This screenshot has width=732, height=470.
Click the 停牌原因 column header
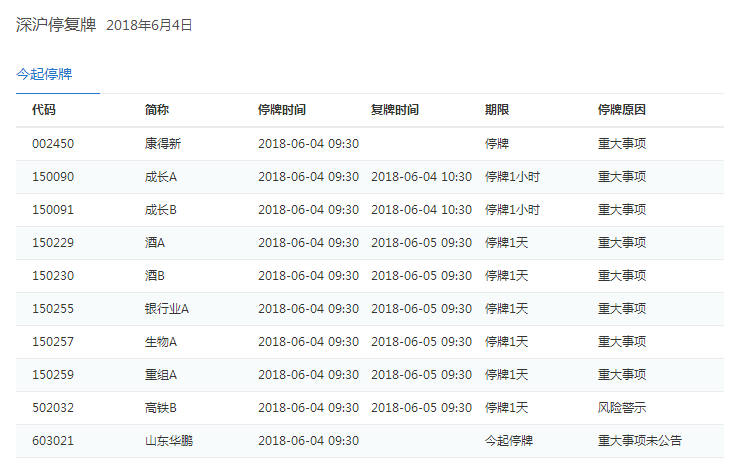click(622, 110)
